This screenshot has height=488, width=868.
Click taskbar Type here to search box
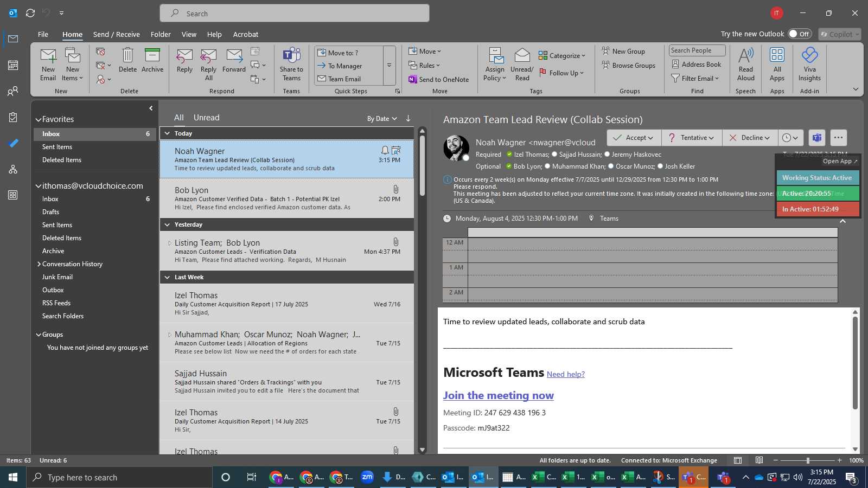[x=119, y=477]
